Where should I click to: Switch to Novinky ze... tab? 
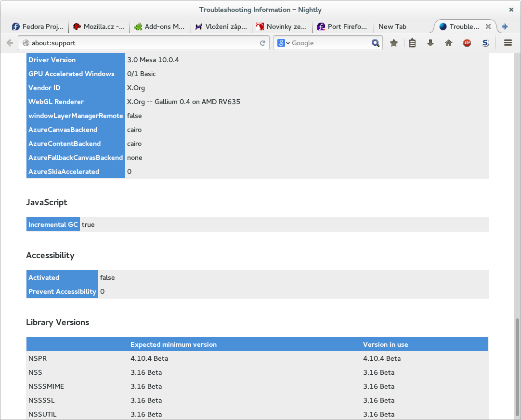tap(283, 26)
